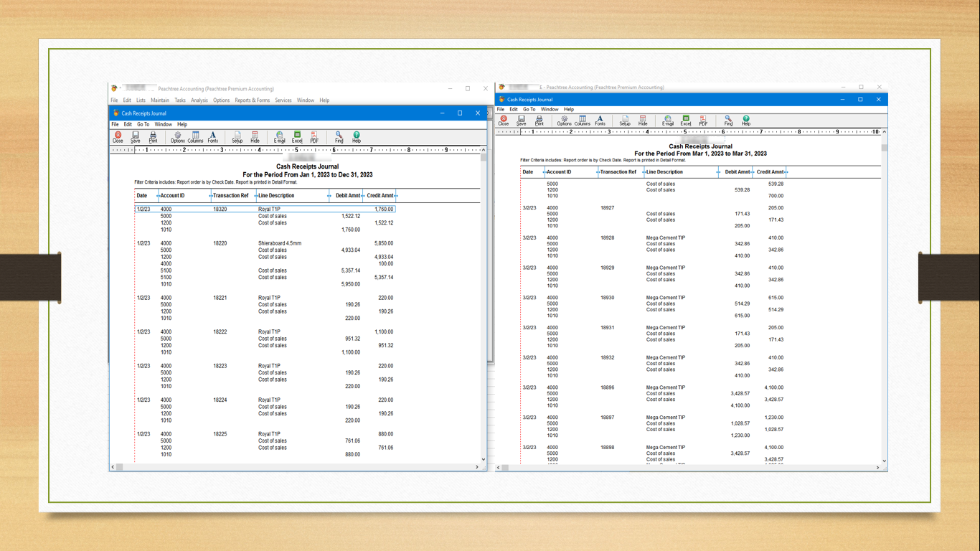Select transaction ref 18898 in right report

(x=607, y=448)
